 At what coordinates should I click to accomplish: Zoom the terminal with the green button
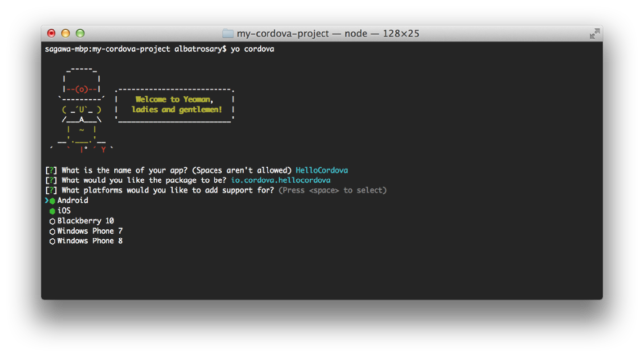click(x=80, y=33)
